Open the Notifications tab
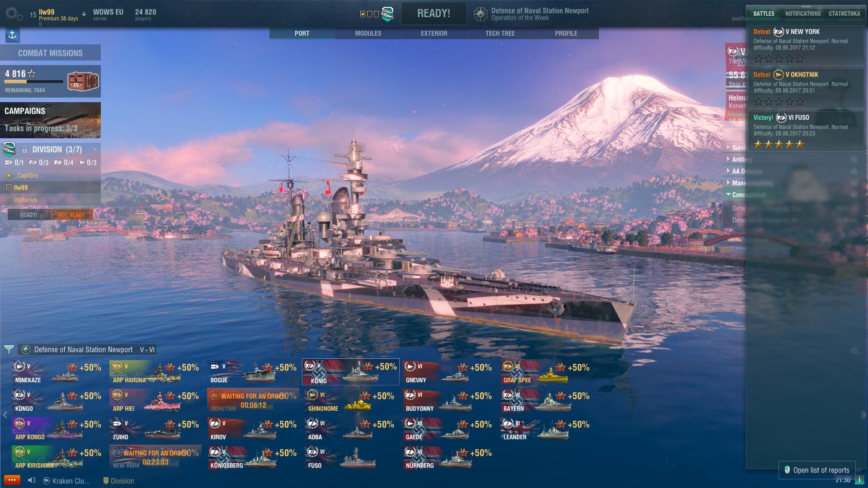Screen dimensions: 868x488 click(x=803, y=14)
